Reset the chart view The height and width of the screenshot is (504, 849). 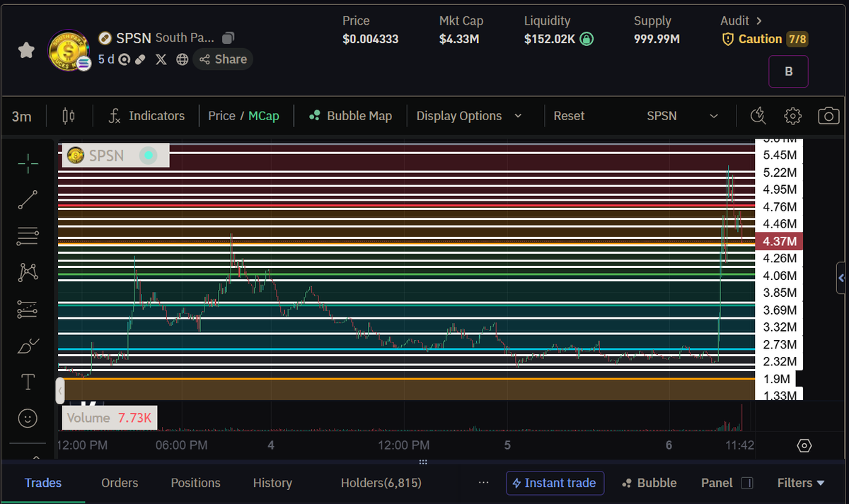(569, 116)
